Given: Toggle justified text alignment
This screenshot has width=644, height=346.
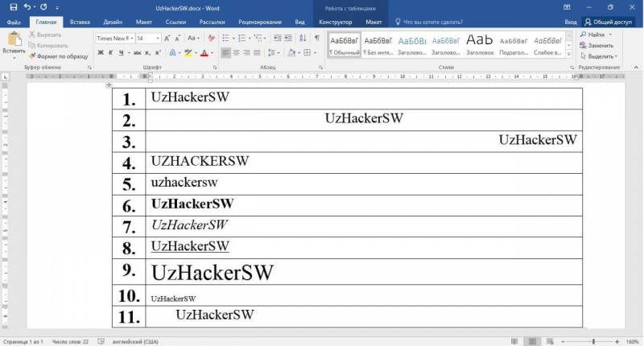Looking at the screenshot, I should [x=257, y=52].
